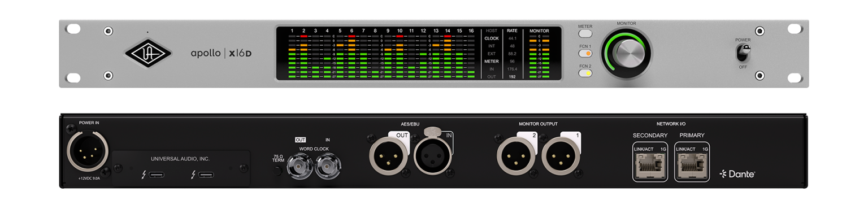Click the OFF label below power switch
Screen dimensions: 868x213
click(743, 67)
